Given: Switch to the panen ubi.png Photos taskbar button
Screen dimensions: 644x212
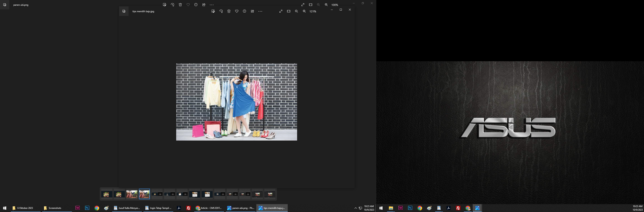Looking at the screenshot, I should pos(241,208).
